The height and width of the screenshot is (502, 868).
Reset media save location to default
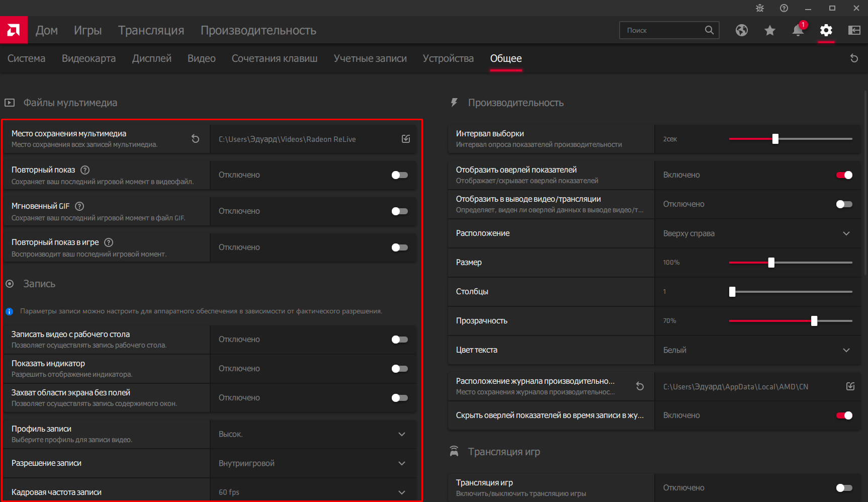point(196,139)
